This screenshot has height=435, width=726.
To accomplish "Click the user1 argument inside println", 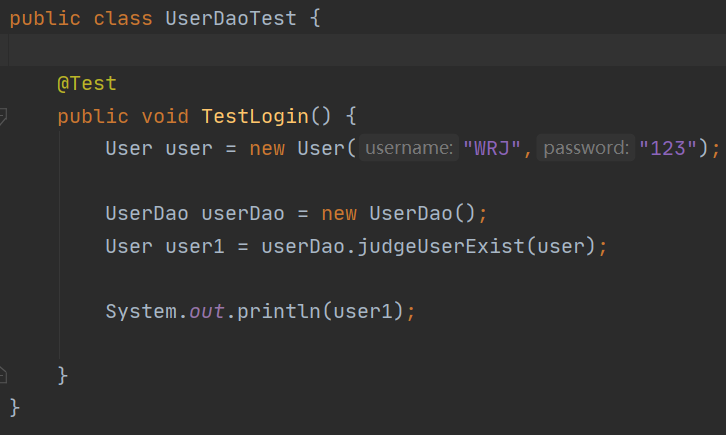I will (363, 311).
